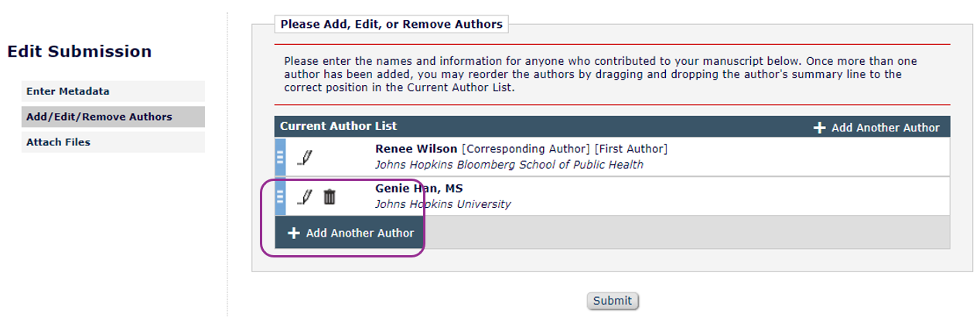Delete Genie Han using the trash icon

(330, 197)
